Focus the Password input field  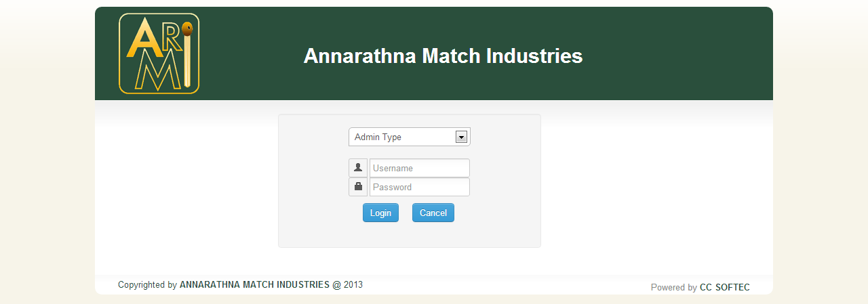[x=419, y=187]
